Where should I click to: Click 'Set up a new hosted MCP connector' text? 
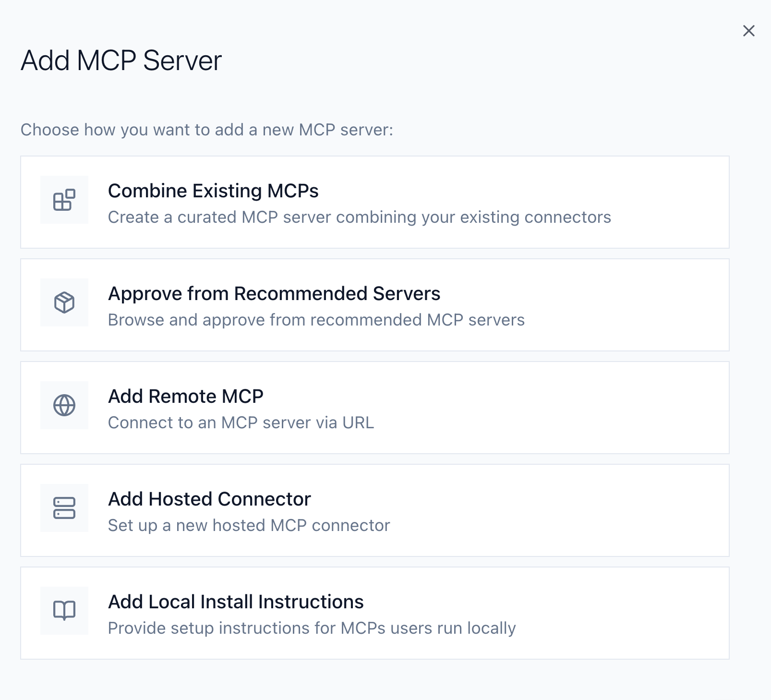tap(249, 525)
